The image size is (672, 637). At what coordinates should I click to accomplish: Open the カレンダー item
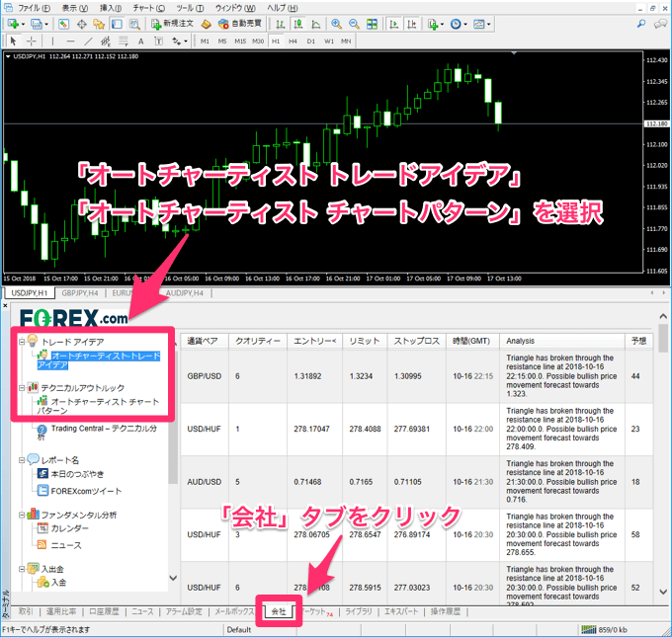click(70, 528)
